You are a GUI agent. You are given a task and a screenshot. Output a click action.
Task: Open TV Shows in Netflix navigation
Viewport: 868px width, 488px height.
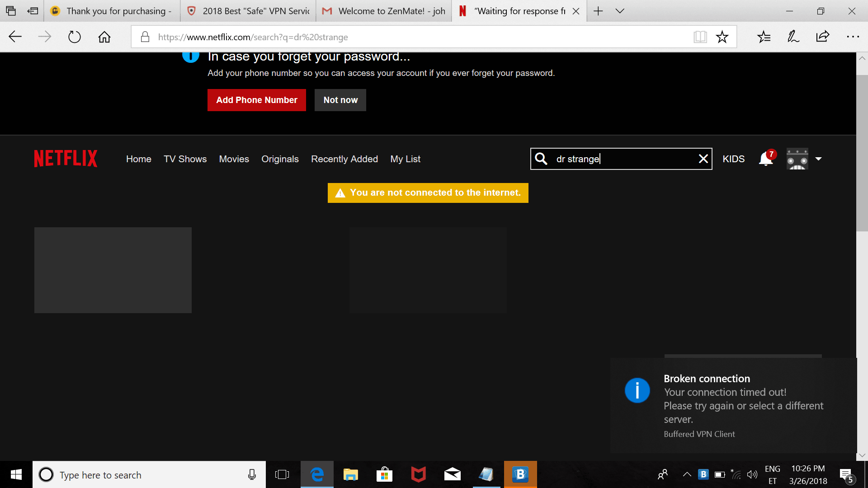click(x=185, y=159)
